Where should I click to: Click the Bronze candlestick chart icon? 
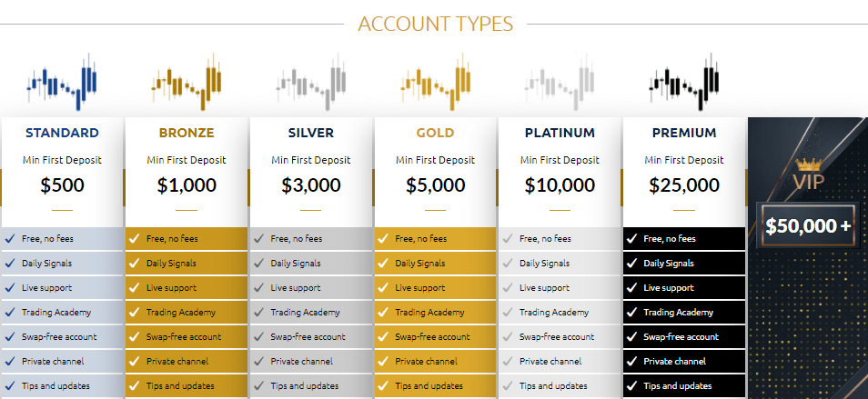pos(187,83)
